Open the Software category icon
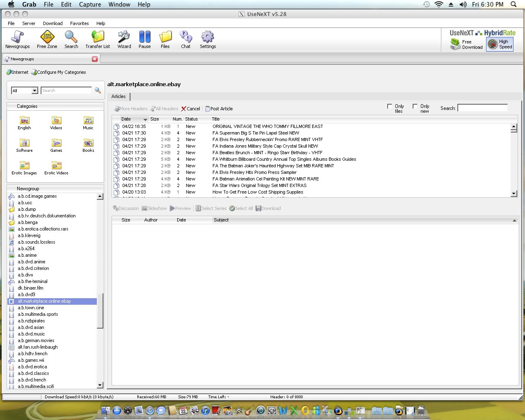525x420 pixels. (x=24, y=143)
